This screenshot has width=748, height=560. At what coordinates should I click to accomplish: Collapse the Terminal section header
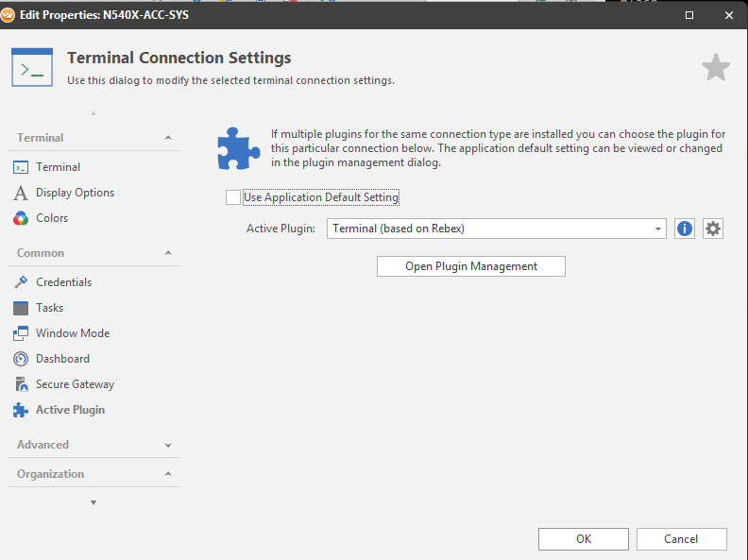tap(168, 138)
